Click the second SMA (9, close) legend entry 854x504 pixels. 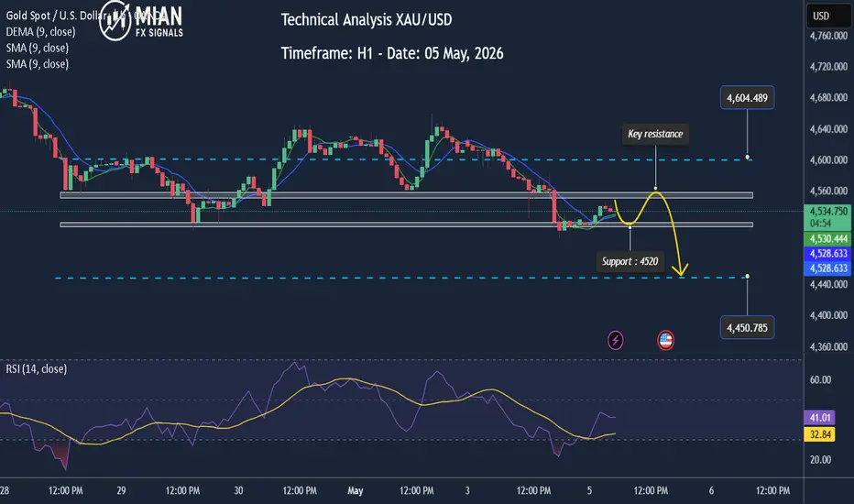coord(38,64)
